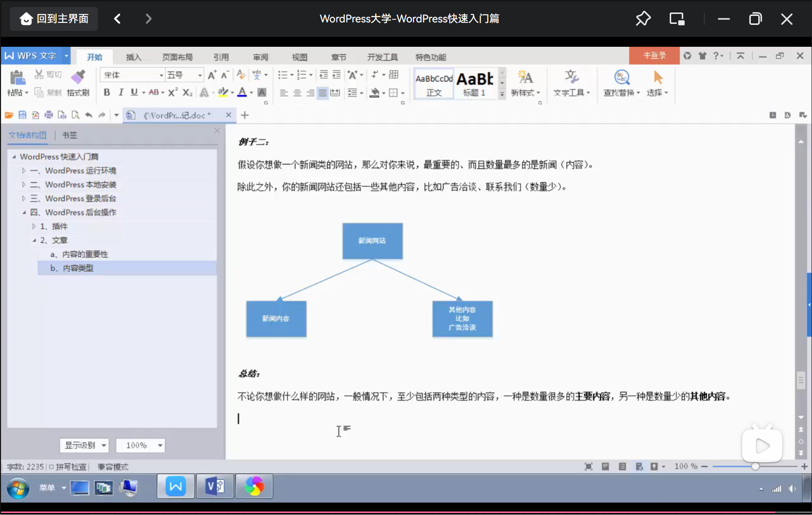Apply the 正文 style
Screen dimensions: 812x515
434,84
